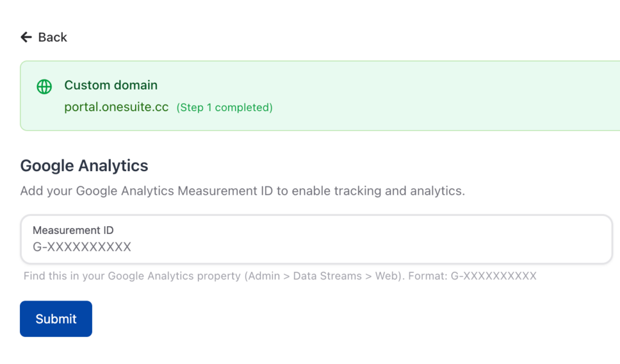Click the Back text link

53,37
